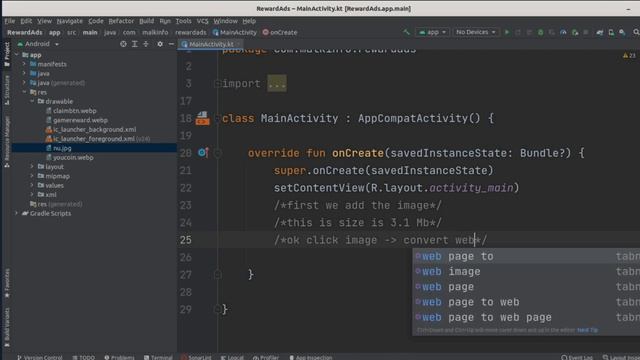
Task: Open the Profiler tool window
Action: pos(266,357)
